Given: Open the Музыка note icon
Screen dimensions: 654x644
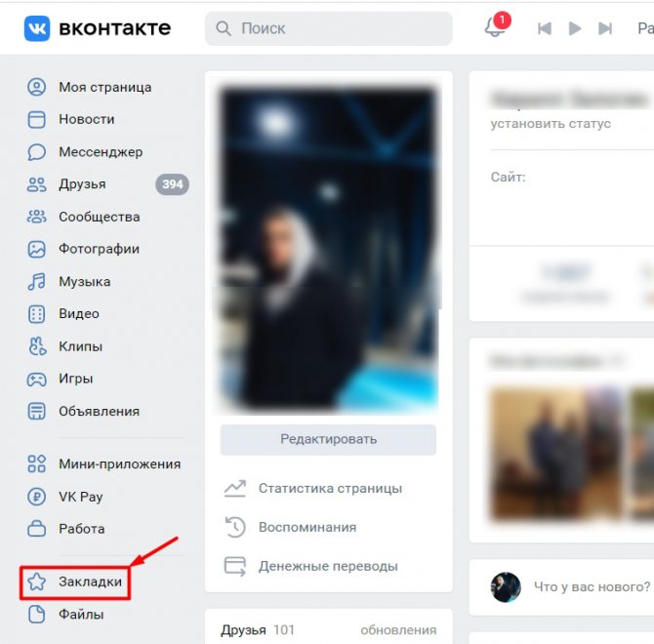Looking at the screenshot, I should point(37,282).
